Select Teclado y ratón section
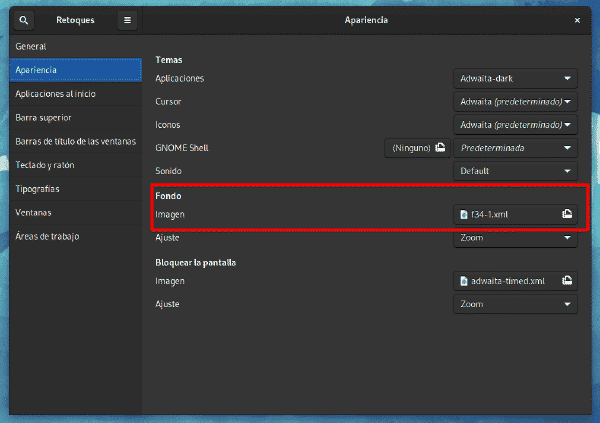 point(76,165)
